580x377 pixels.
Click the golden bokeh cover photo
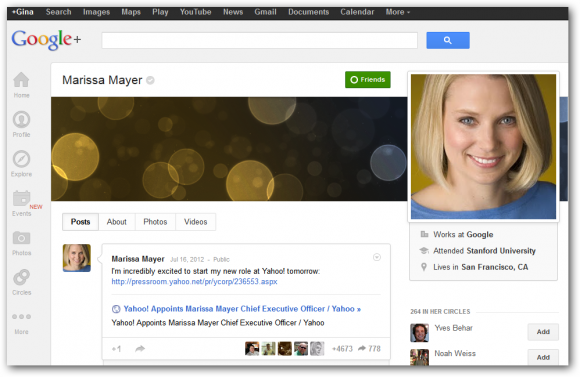229,149
